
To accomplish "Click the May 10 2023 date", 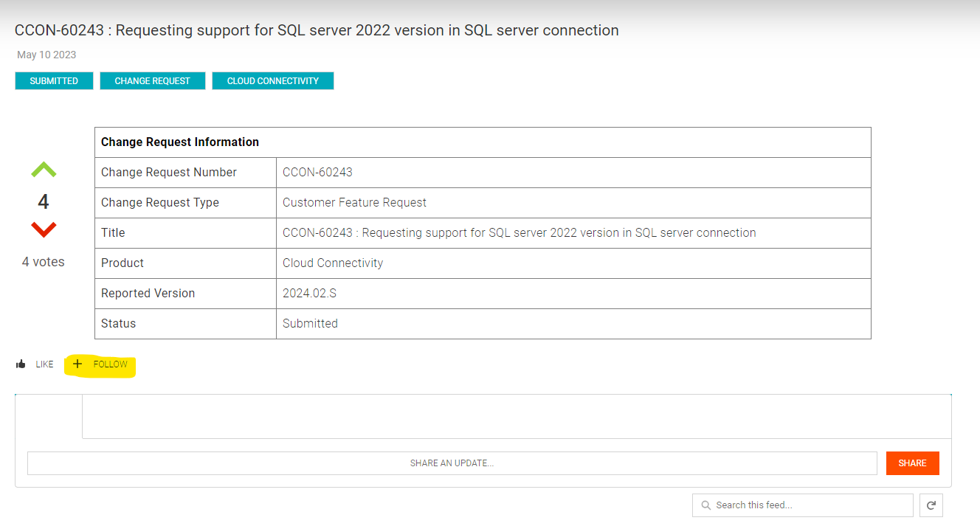I will point(46,55).
